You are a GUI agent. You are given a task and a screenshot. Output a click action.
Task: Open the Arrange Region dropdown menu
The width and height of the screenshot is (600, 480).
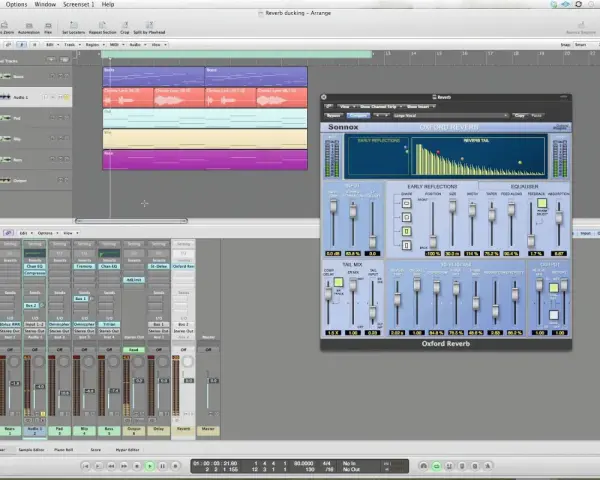click(94, 45)
